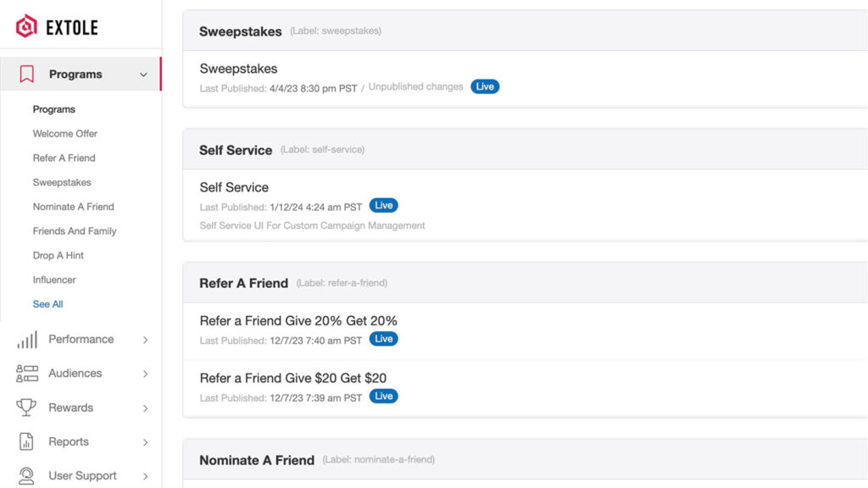868x488 pixels.
Task: Open the Welcome Offer submenu item
Action: (x=65, y=134)
